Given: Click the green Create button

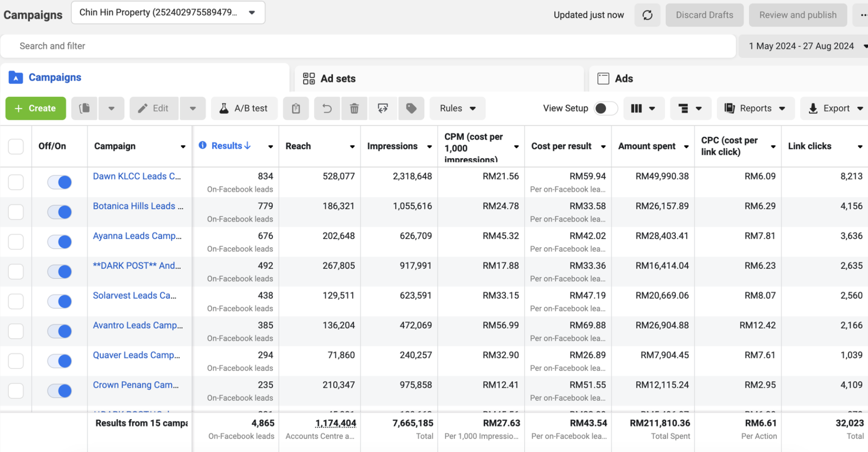Looking at the screenshot, I should pos(36,109).
